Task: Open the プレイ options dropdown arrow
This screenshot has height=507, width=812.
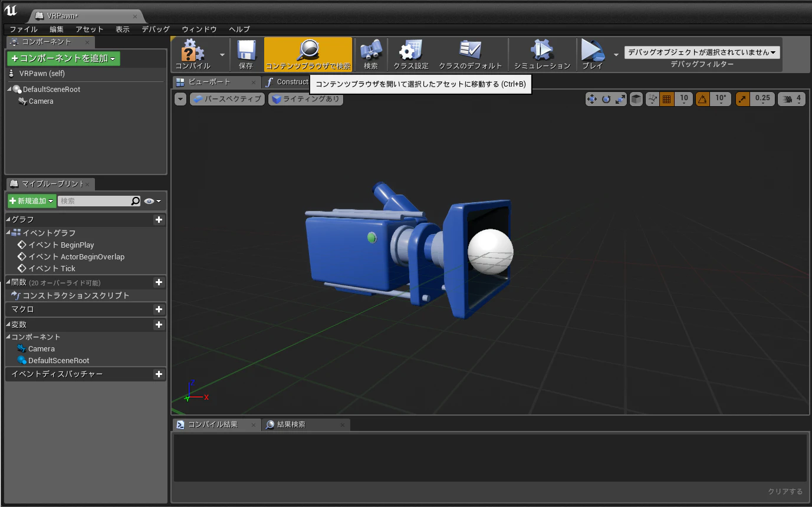Action: [616, 54]
